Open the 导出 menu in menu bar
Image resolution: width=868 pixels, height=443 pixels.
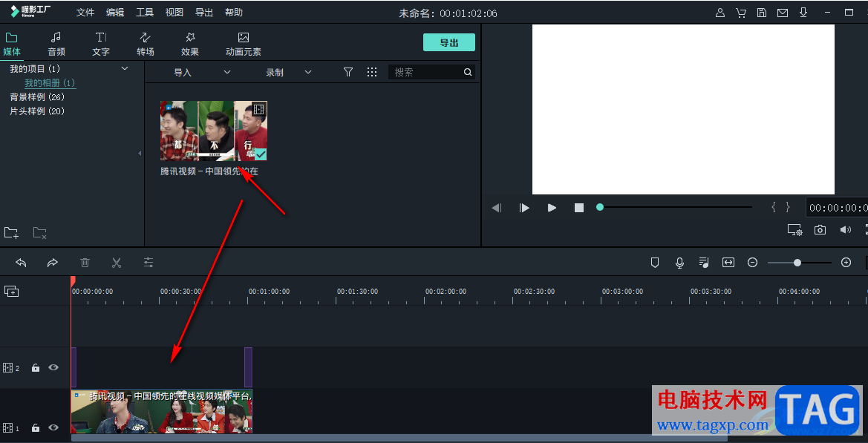204,12
